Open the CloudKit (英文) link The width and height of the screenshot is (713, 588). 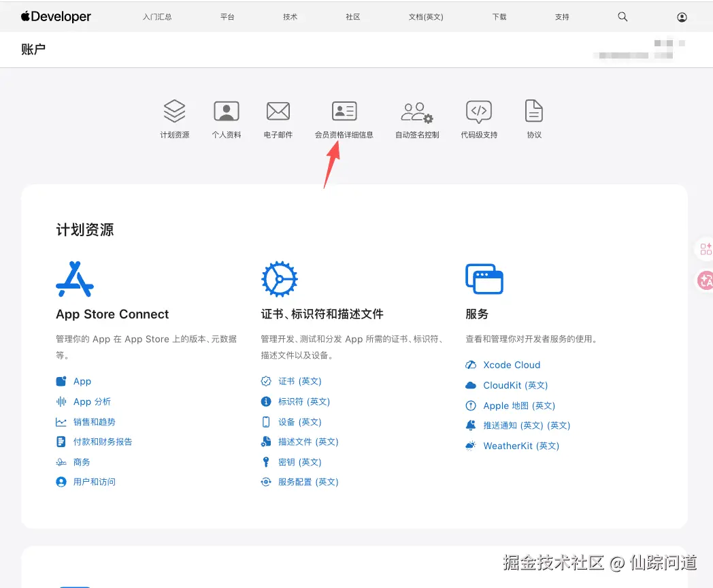click(516, 385)
